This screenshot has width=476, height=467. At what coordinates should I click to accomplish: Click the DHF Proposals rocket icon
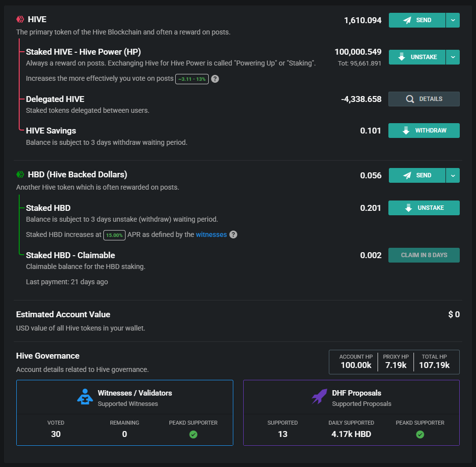click(319, 397)
